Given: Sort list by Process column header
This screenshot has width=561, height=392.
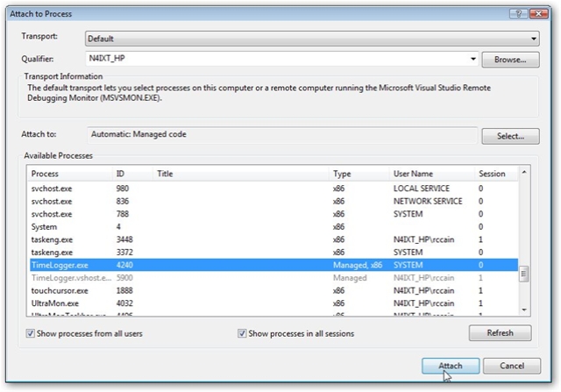Looking at the screenshot, I should (45, 174).
